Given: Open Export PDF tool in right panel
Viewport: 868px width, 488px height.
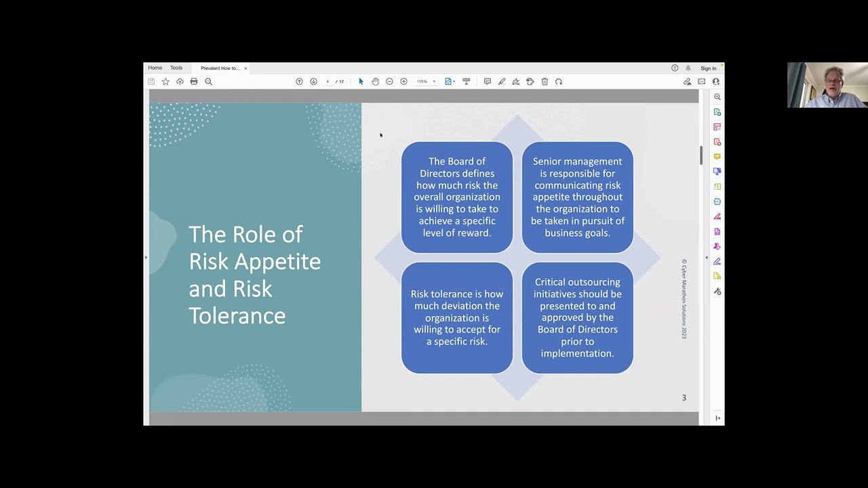Looking at the screenshot, I should [717, 112].
